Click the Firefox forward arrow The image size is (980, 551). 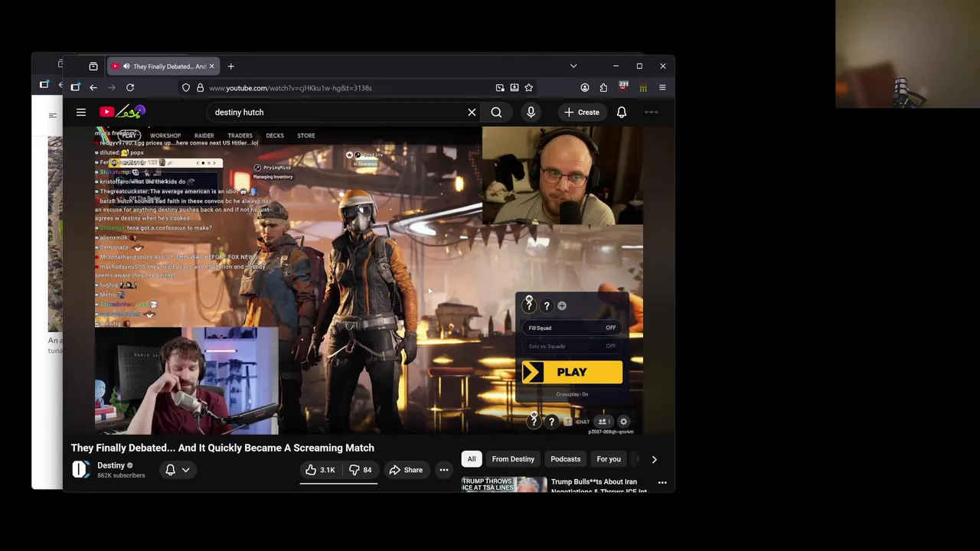pyautogui.click(x=112, y=88)
